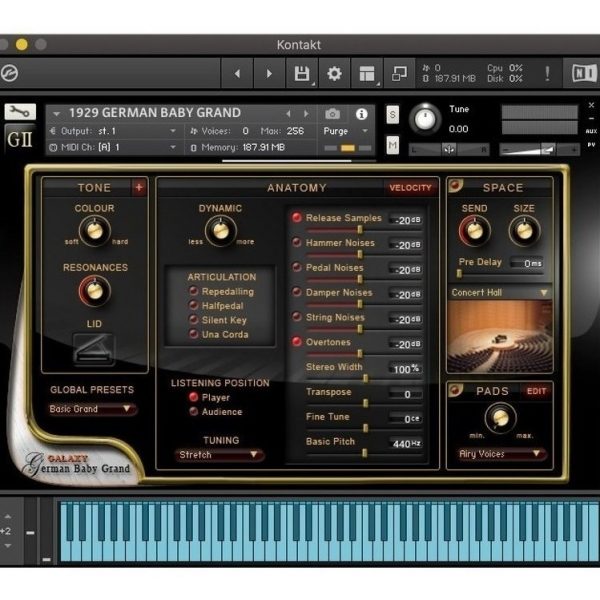Viewport: 600px width, 600px height.
Task: Select Player listening position
Action: pos(194,397)
